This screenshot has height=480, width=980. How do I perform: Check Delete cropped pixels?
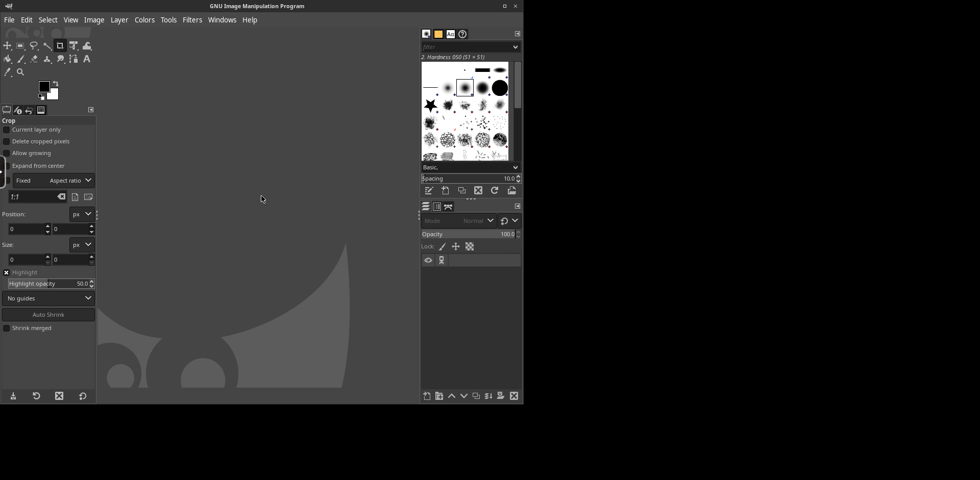coord(7,142)
